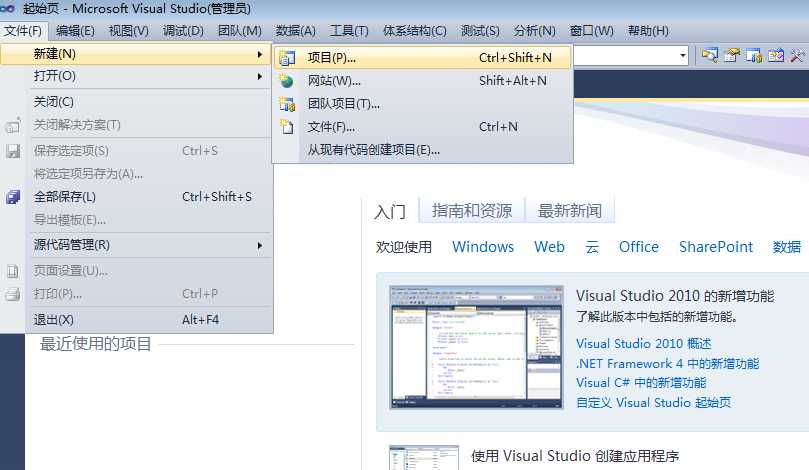The height and width of the screenshot is (470, 809).
Task: Switch to the 指南和资源 tab
Action: (472, 210)
